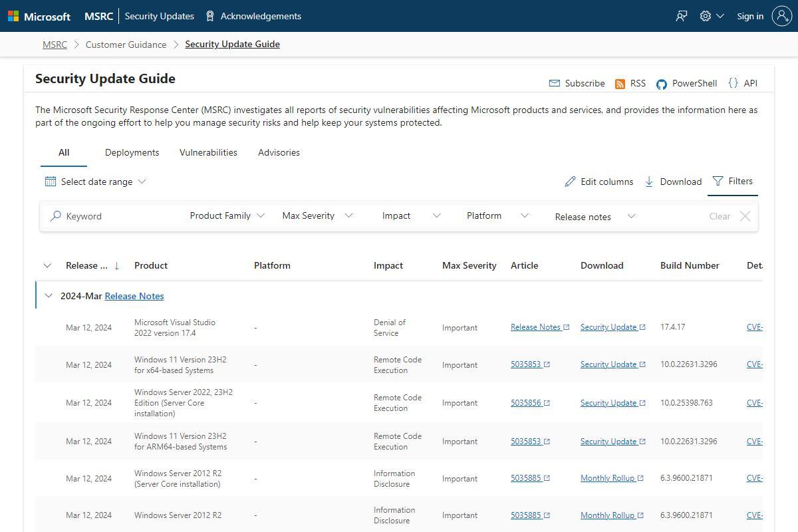Click the Microsoft logo
Screen dimensions: 798x532
pyautogui.click(x=39, y=16)
